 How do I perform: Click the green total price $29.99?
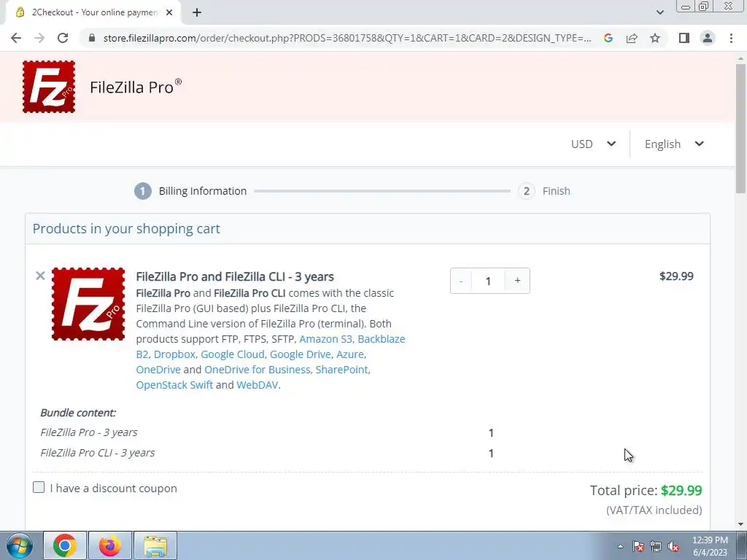point(681,491)
